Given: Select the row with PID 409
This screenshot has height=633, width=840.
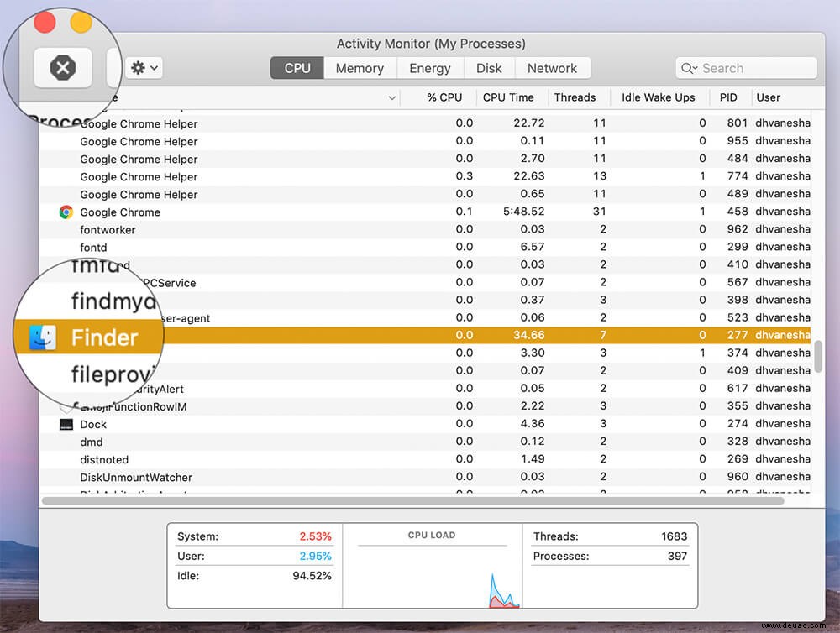Looking at the screenshot, I should click(x=425, y=370).
